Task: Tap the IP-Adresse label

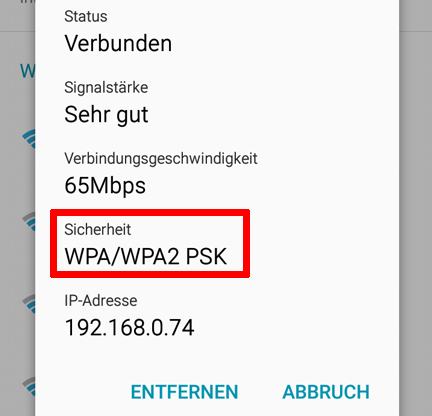Action: pos(101,301)
